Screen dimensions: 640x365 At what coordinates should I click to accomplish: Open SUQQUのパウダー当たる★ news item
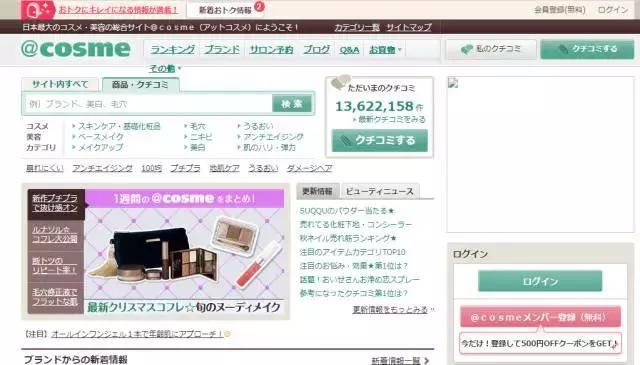(x=347, y=211)
